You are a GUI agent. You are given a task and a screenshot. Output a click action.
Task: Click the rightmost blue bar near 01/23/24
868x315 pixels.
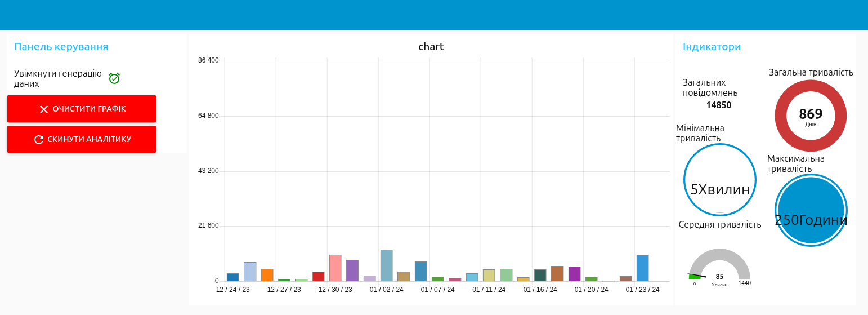coord(642,268)
